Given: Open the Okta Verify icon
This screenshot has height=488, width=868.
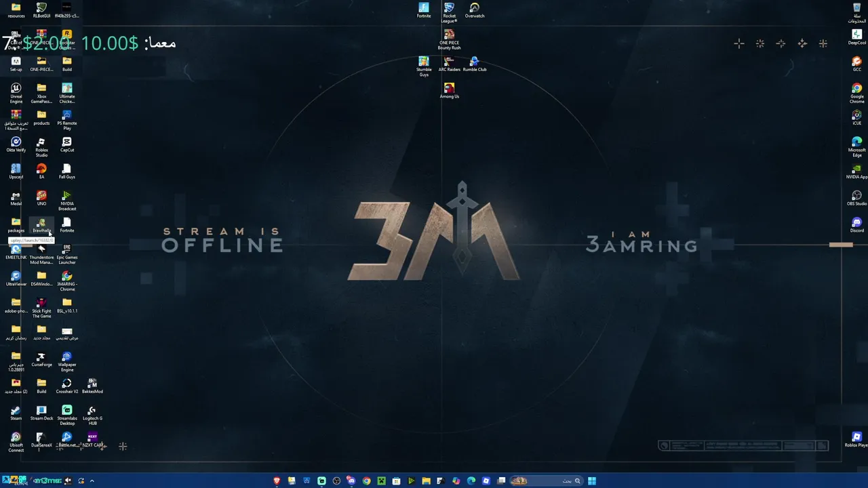Looking at the screenshot, I should [16, 144].
